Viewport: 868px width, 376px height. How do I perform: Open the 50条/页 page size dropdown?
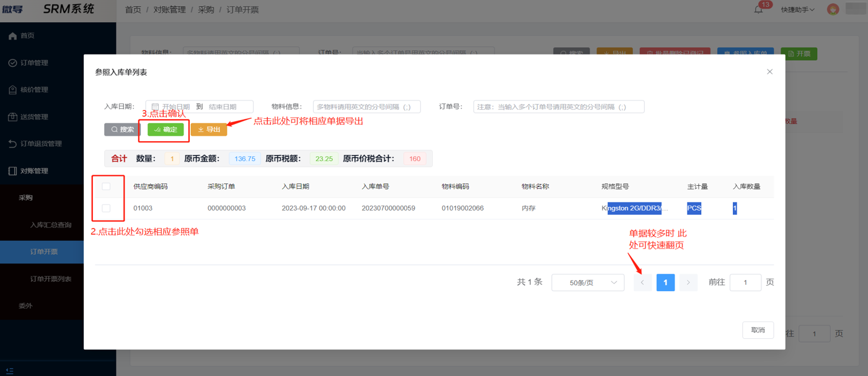[x=588, y=282]
